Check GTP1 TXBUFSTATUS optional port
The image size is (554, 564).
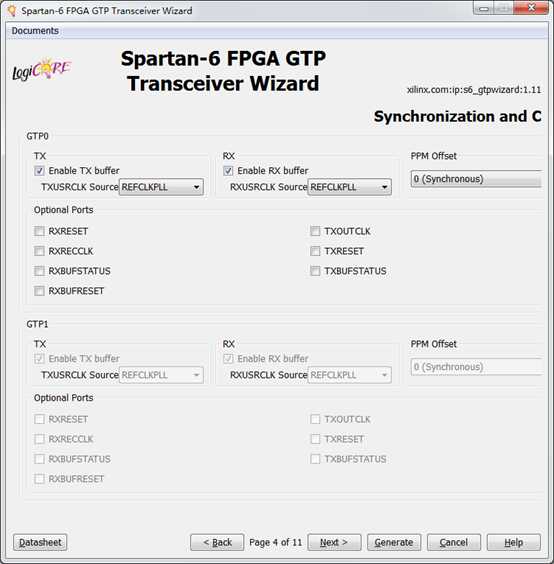point(315,459)
